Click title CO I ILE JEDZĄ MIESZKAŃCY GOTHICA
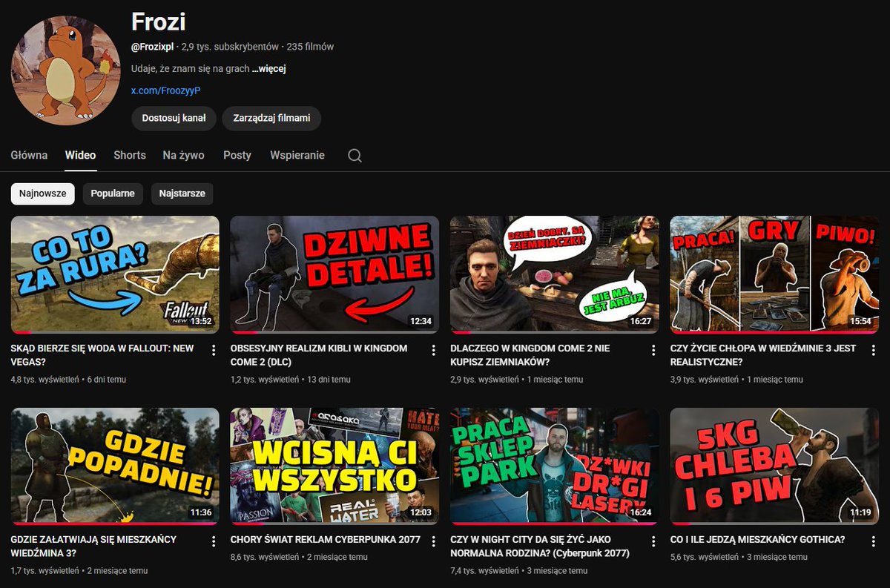The height and width of the screenshot is (588, 890). pyautogui.click(x=757, y=540)
